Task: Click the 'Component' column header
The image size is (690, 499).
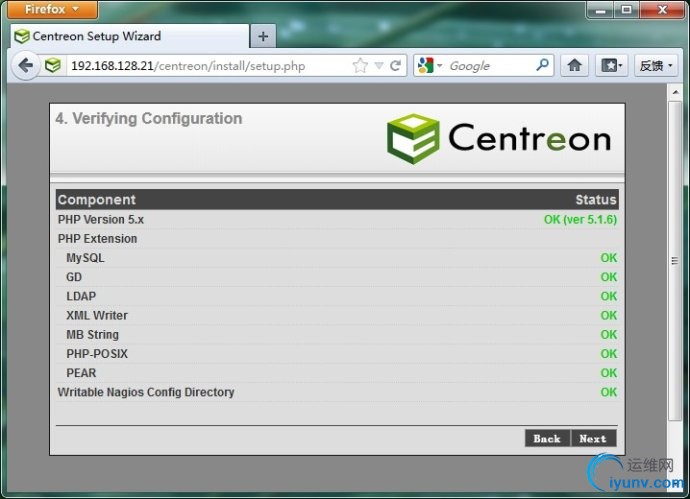Action: [96, 199]
